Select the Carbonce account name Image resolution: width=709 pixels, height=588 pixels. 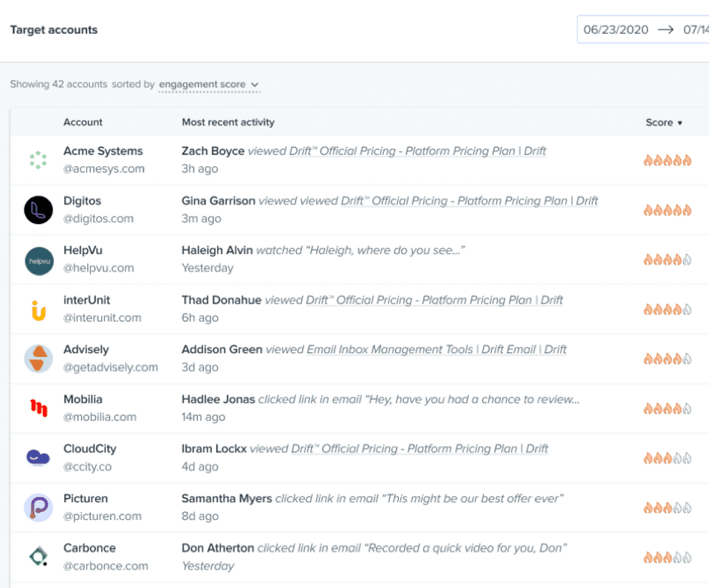pos(89,548)
